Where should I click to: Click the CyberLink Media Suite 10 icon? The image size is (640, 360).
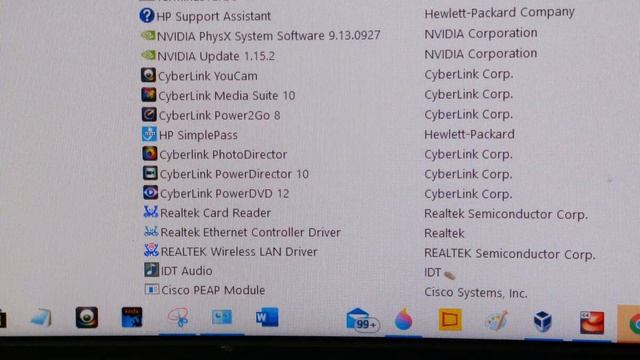click(149, 95)
